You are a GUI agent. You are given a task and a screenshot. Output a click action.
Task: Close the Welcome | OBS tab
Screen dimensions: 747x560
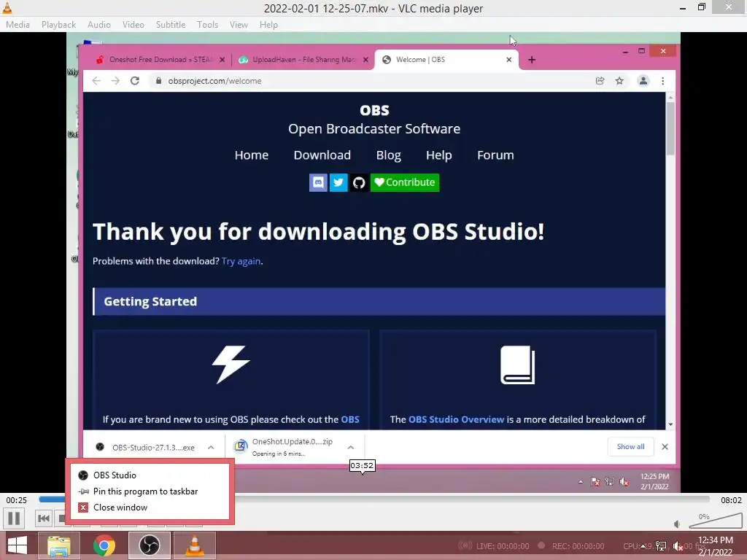pos(508,60)
